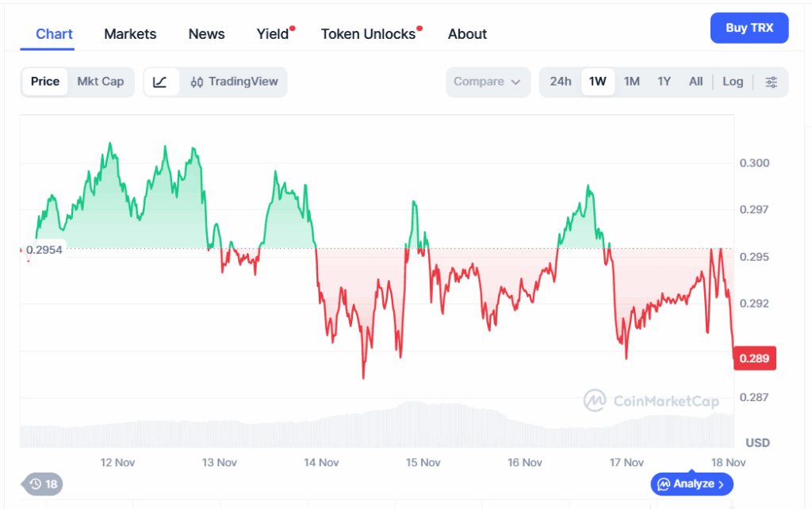Click the Yield notification dot
The image size is (812, 509).
pos(292,26)
